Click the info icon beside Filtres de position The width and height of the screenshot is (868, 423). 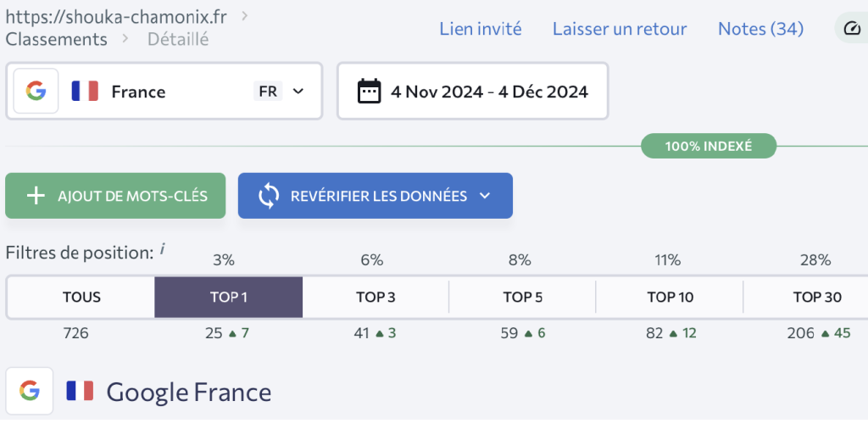pyautogui.click(x=162, y=249)
